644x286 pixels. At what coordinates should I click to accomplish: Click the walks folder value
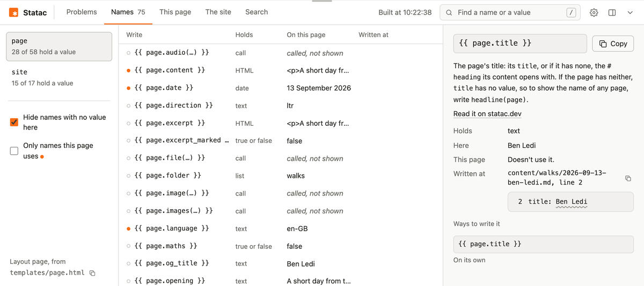pos(296,176)
